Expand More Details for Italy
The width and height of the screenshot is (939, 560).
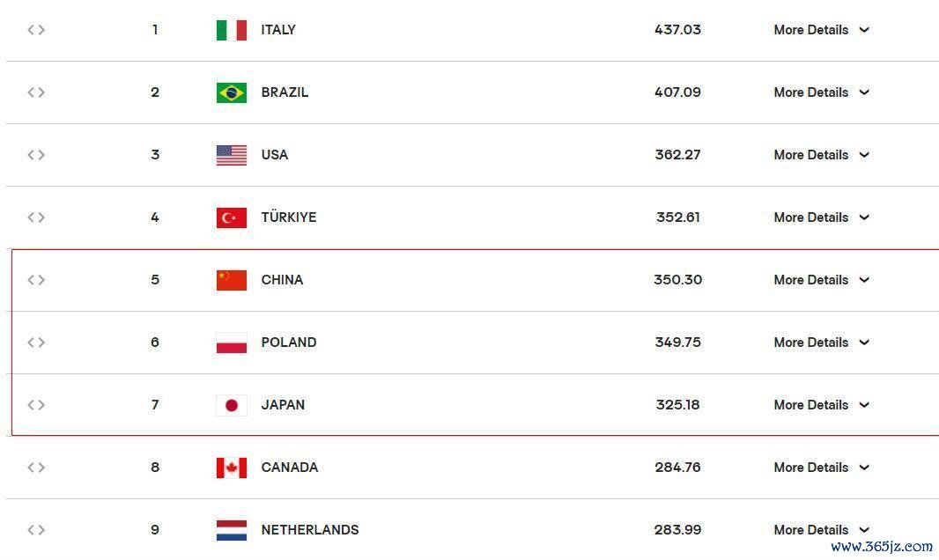(821, 30)
